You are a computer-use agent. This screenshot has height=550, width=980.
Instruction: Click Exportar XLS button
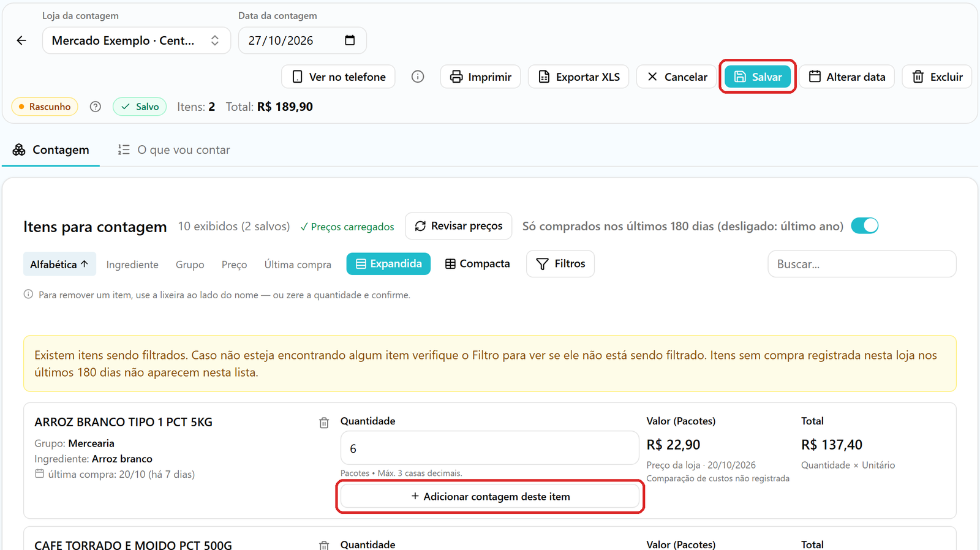[x=579, y=77]
